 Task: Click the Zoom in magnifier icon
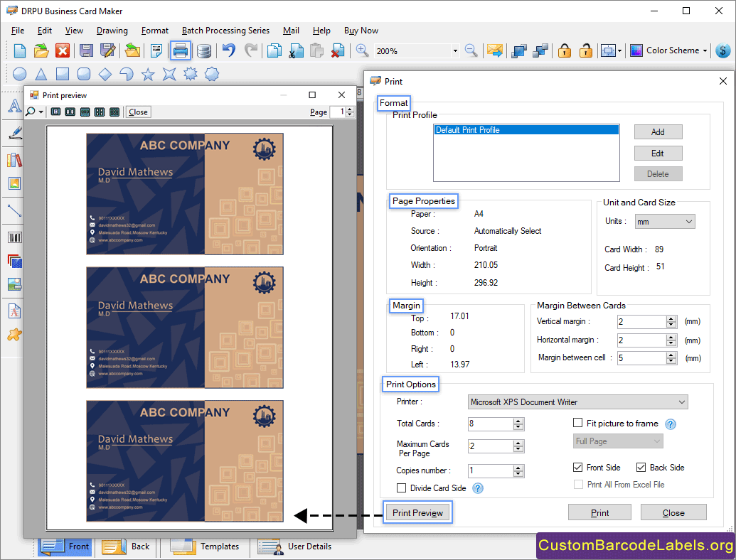(362, 50)
